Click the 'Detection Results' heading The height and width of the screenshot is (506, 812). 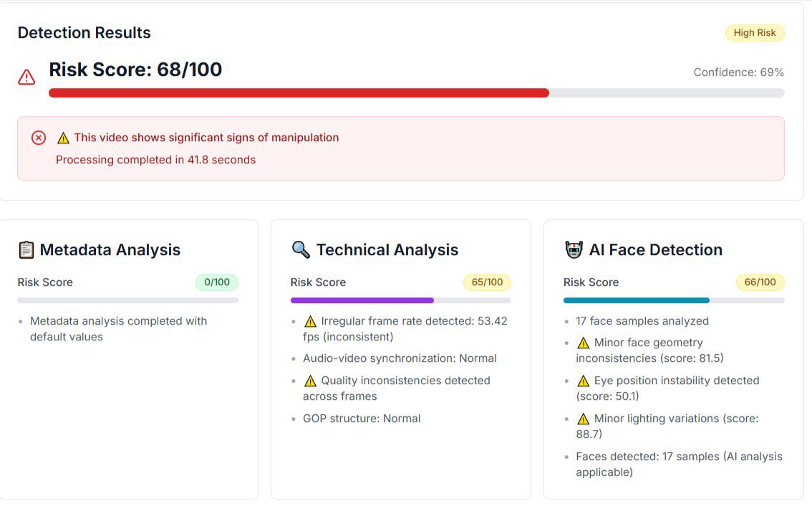[84, 33]
